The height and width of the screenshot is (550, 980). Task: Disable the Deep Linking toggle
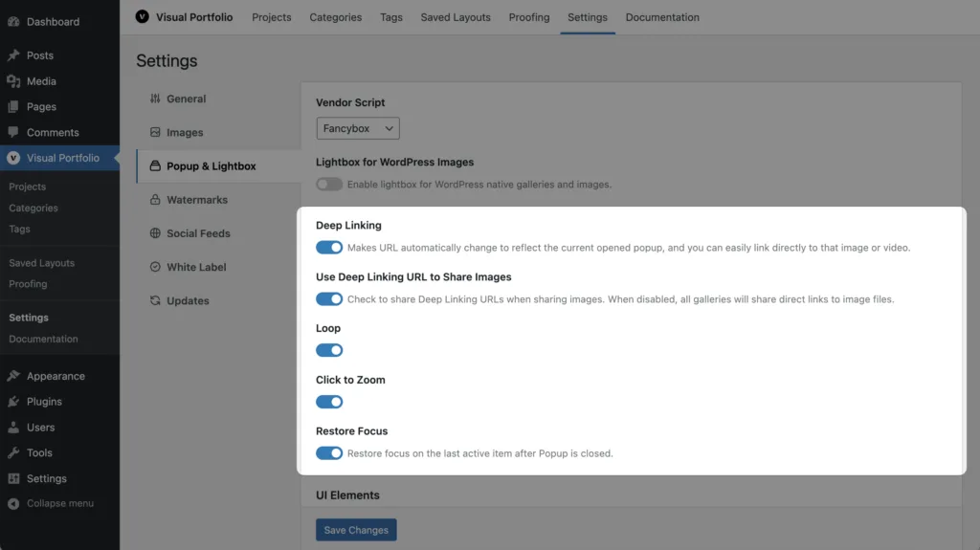point(329,248)
